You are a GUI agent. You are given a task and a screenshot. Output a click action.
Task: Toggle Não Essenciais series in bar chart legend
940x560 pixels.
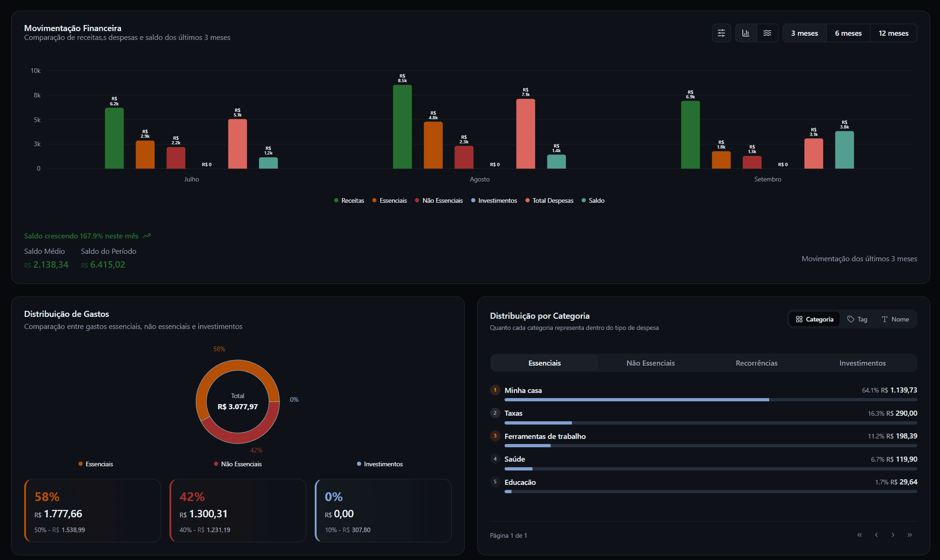pos(439,200)
